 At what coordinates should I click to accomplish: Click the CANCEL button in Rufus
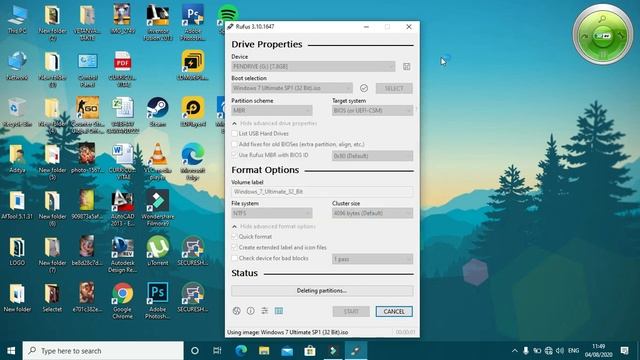(394, 311)
